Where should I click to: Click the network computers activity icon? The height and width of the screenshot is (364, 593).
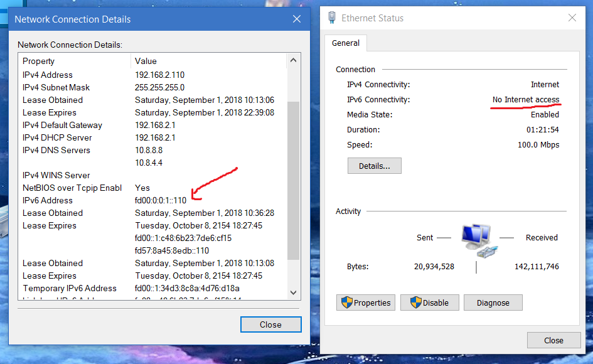point(479,241)
